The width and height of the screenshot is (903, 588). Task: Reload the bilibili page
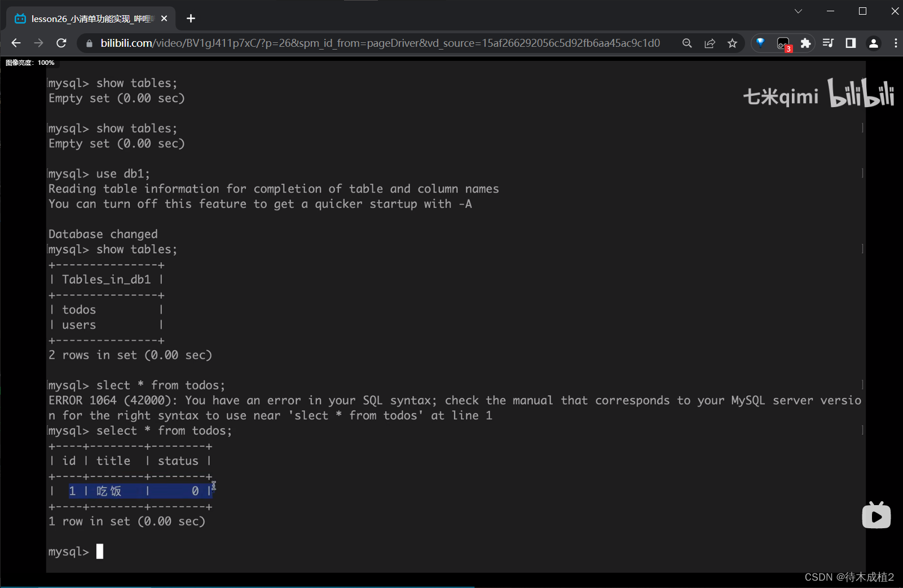pos(61,43)
